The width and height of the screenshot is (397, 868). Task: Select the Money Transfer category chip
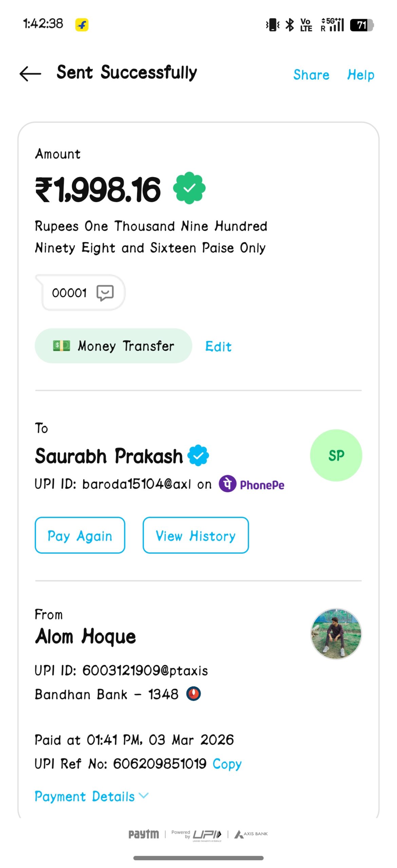click(113, 346)
